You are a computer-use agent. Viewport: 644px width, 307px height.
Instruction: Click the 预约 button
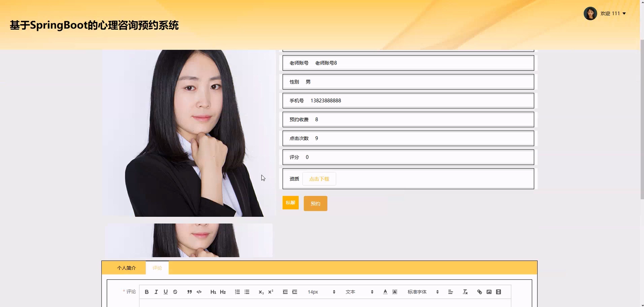pyautogui.click(x=315, y=203)
